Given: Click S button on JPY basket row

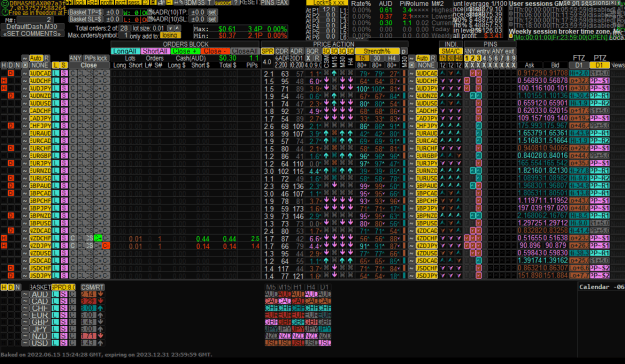Looking at the screenshot, I should 64,329.
